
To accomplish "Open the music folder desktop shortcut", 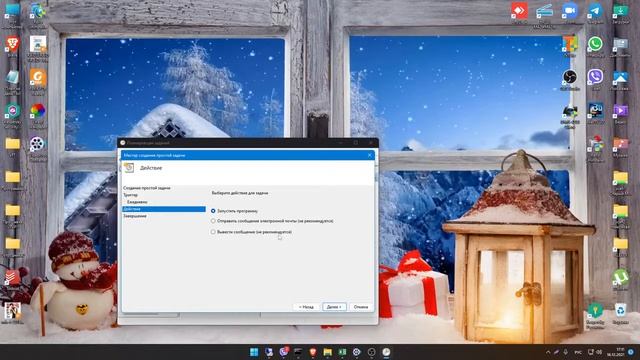I will click(x=620, y=144).
